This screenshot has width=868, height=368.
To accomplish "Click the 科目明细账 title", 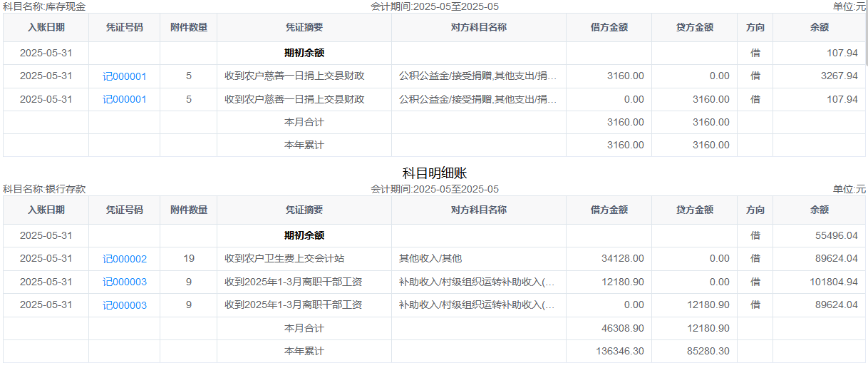I will click(x=434, y=173).
